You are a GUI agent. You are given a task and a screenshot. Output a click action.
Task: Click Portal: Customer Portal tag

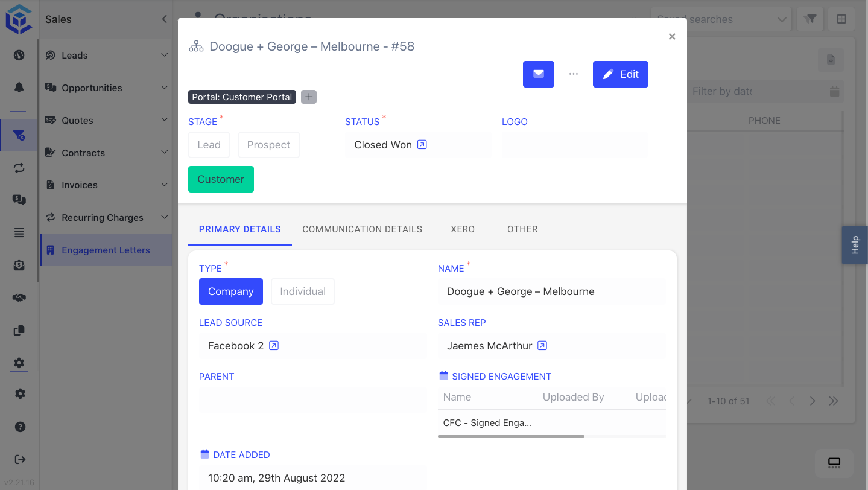(x=242, y=97)
